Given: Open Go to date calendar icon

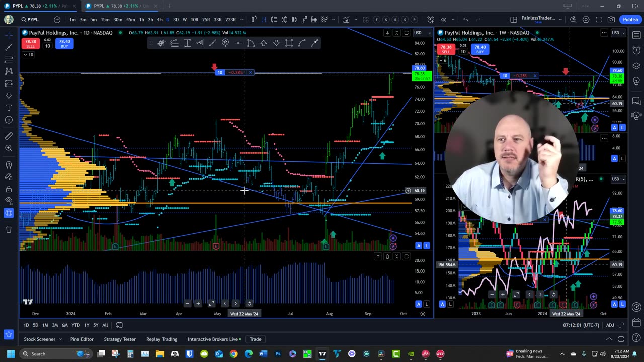Looking at the screenshot, I should click(119, 325).
